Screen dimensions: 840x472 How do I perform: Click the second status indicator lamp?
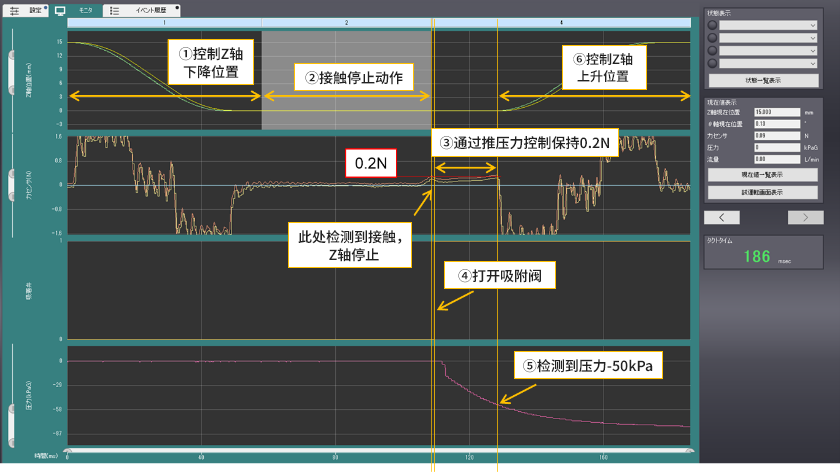coord(711,37)
